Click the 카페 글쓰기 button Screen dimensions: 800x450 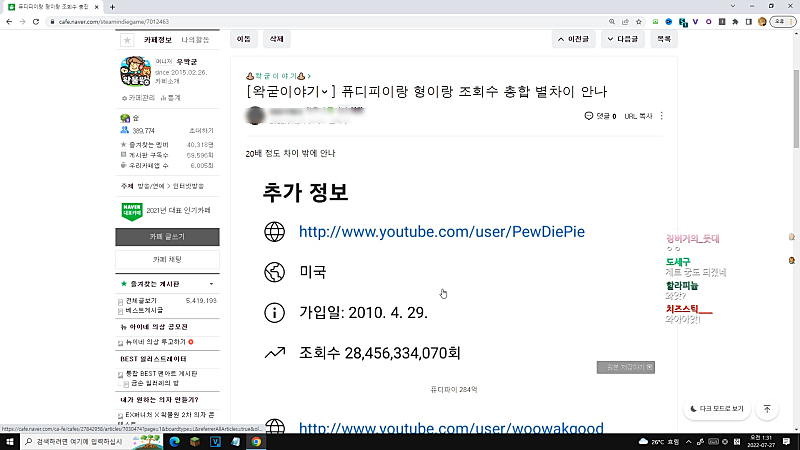tap(167, 237)
